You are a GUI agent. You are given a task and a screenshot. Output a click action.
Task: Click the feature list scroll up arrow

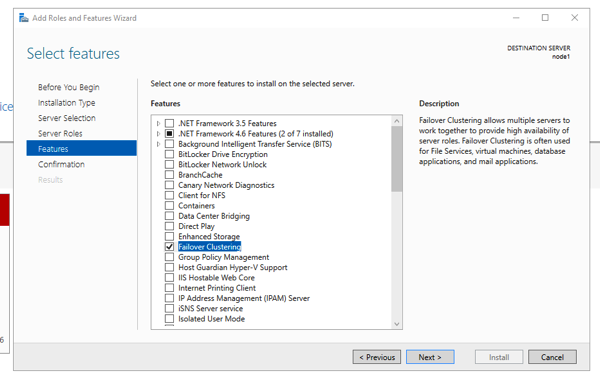coord(397,121)
